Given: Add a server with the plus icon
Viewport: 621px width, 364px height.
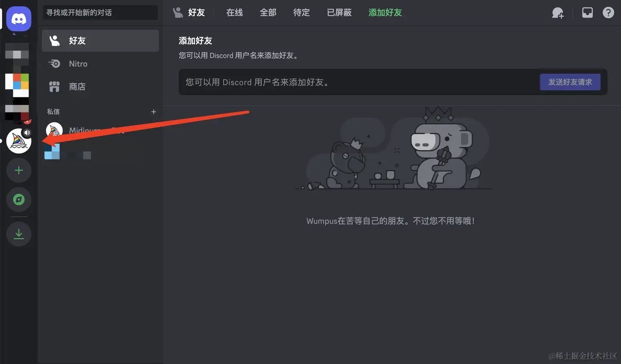Looking at the screenshot, I should point(19,170).
